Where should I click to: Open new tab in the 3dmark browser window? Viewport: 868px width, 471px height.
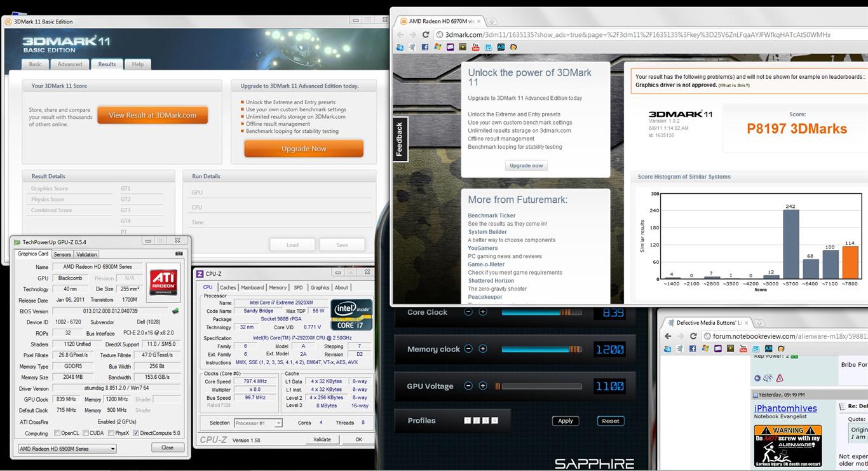[x=492, y=21]
